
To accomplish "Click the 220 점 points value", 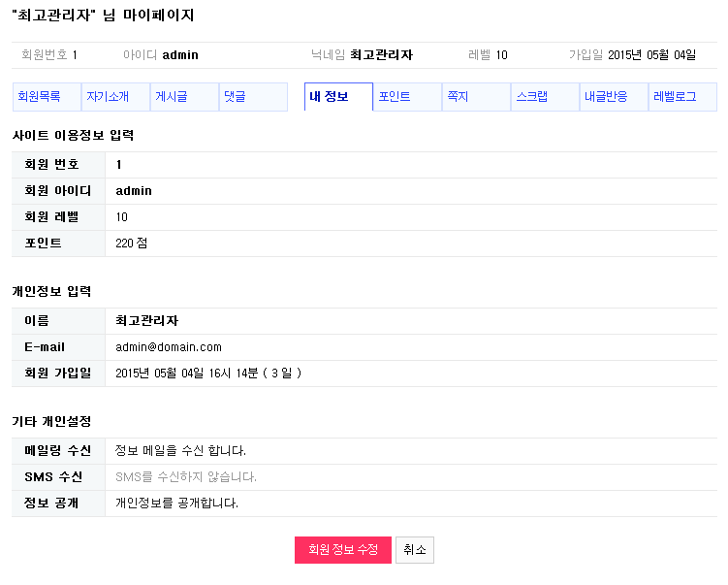I will click(x=131, y=244).
